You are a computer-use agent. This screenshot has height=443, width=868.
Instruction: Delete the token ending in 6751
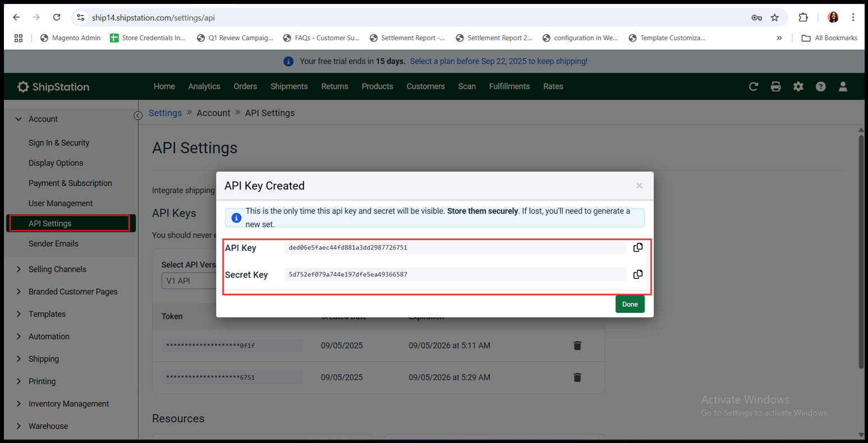[577, 377]
